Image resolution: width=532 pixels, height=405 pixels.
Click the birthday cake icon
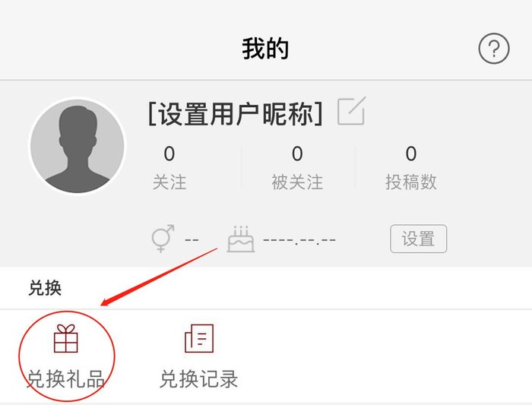tap(241, 239)
